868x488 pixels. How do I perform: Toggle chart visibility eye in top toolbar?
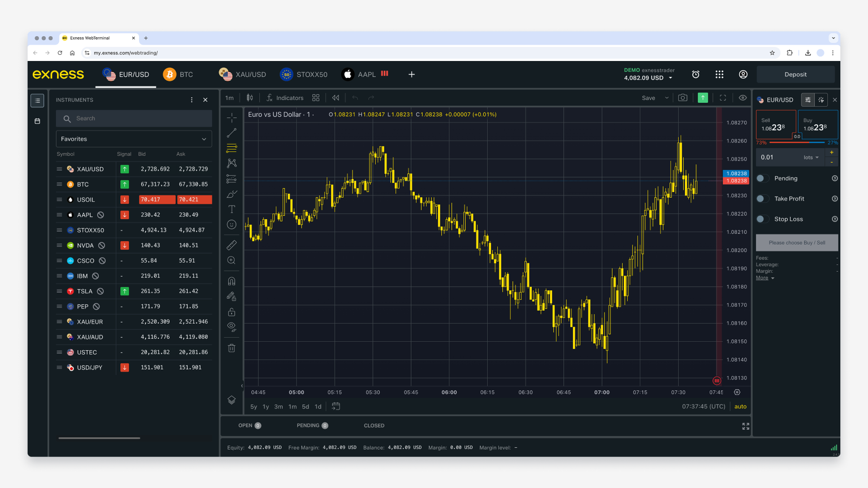[743, 98]
